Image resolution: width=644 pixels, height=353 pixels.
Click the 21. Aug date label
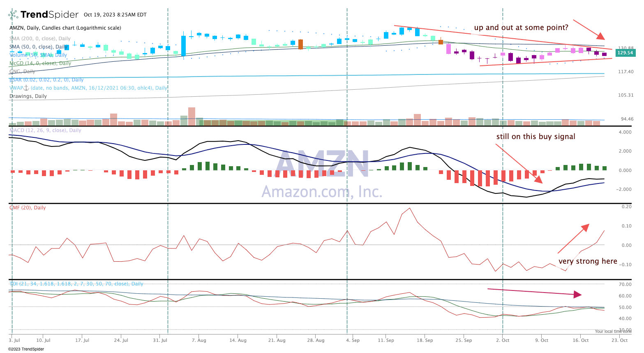coord(277,340)
